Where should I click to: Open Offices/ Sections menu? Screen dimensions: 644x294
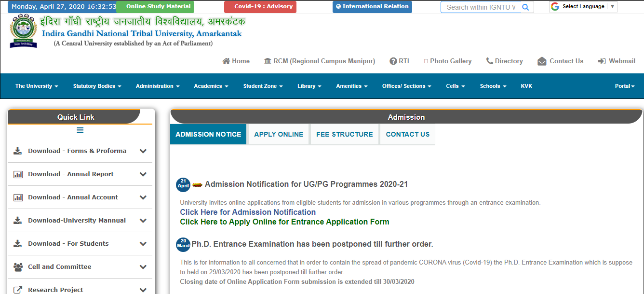click(x=406, y=86)
